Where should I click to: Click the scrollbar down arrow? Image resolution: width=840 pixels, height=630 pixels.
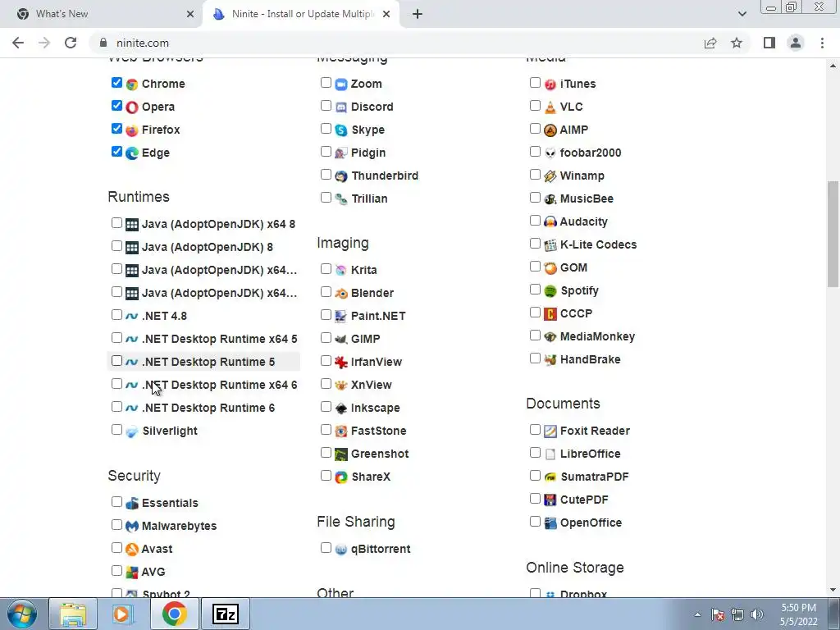(x=833, y=591)
